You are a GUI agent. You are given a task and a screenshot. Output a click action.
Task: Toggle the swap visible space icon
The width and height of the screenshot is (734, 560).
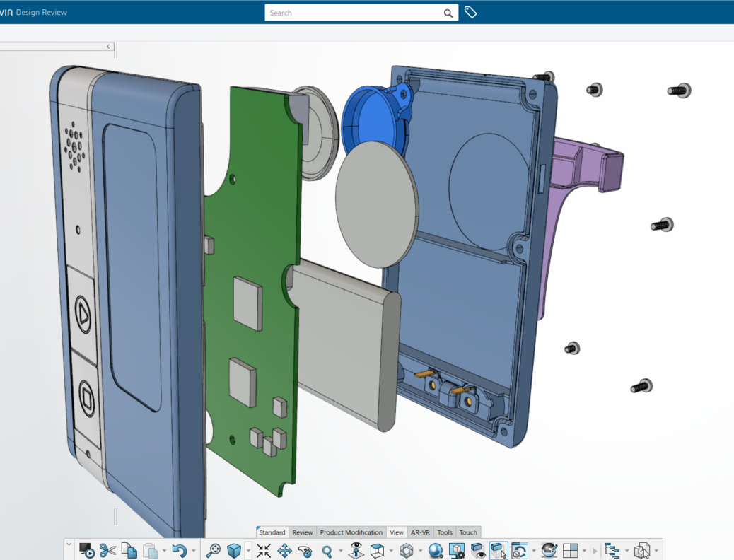tap(499, 550)
